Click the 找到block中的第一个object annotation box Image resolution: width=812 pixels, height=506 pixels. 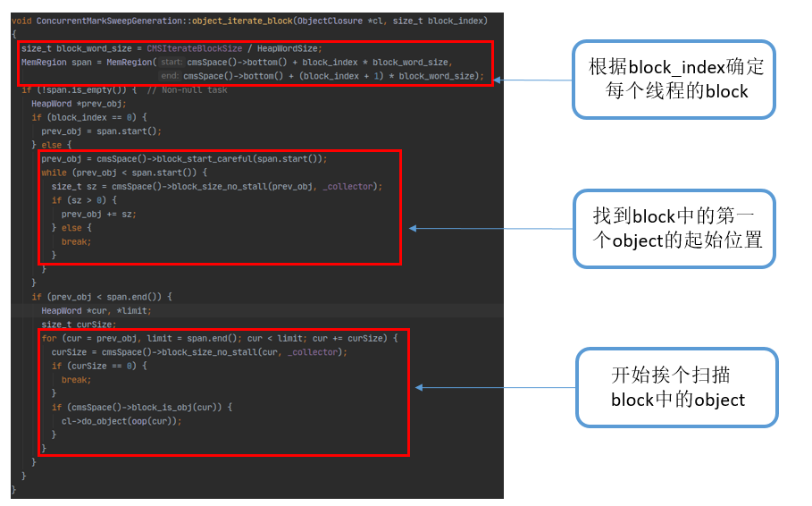[x=674, y=229]
